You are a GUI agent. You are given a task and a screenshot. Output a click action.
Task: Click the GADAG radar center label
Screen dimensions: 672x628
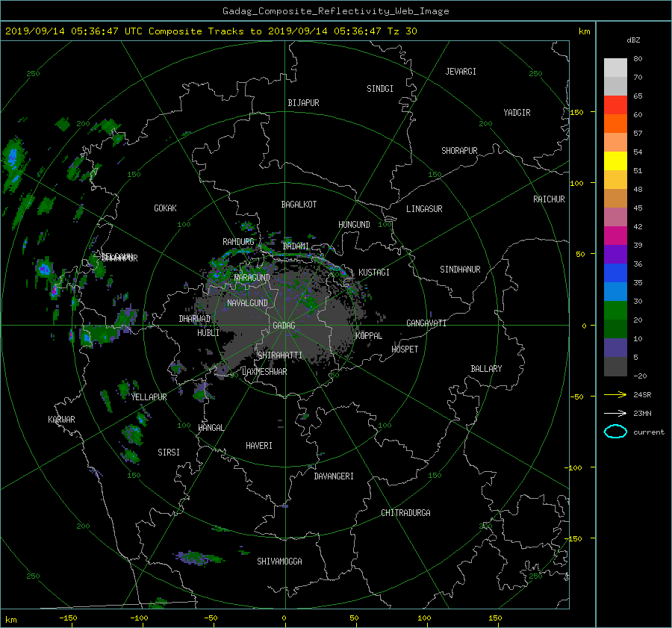(x=284, y=326)
